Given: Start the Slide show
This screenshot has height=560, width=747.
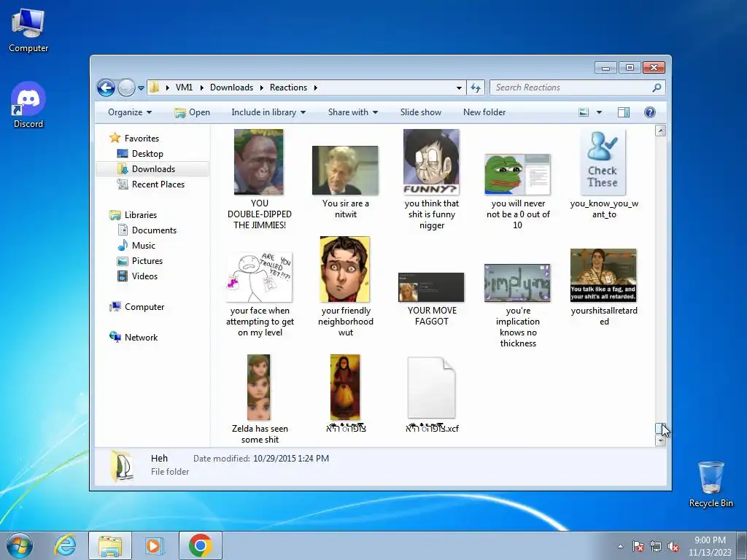Looking at the screenshot, I should pos(421,112).
